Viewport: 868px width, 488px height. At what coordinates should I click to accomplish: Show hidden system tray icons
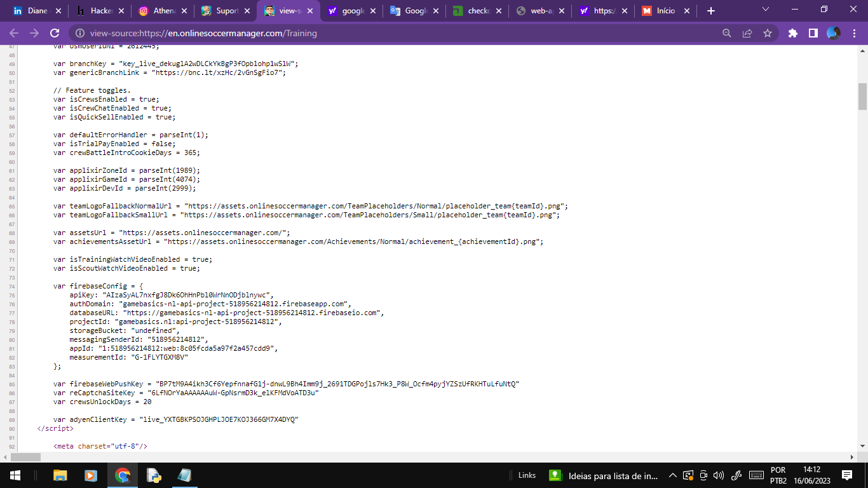(x=673, y=475)
